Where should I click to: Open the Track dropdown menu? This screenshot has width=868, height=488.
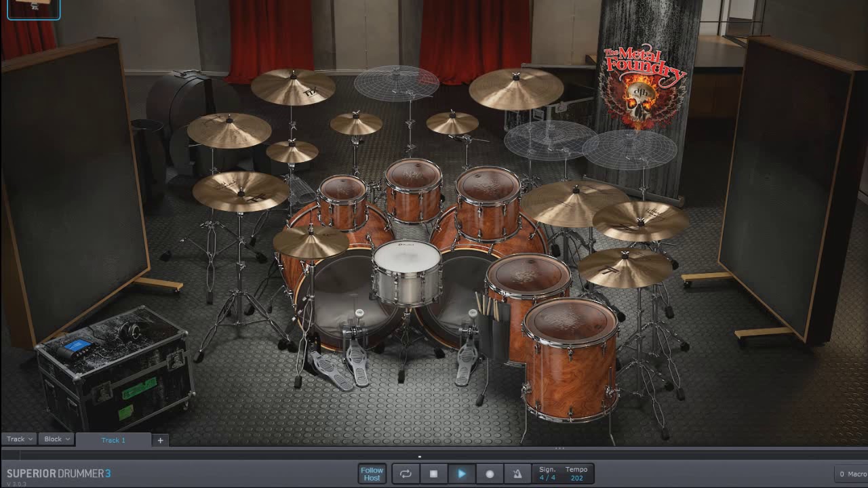(x=19, y=439)
